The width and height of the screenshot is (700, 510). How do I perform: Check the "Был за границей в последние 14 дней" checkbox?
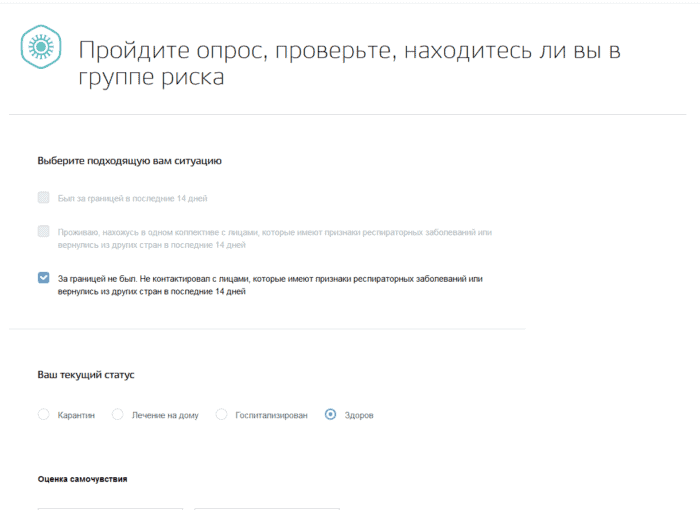pos(43,198)
